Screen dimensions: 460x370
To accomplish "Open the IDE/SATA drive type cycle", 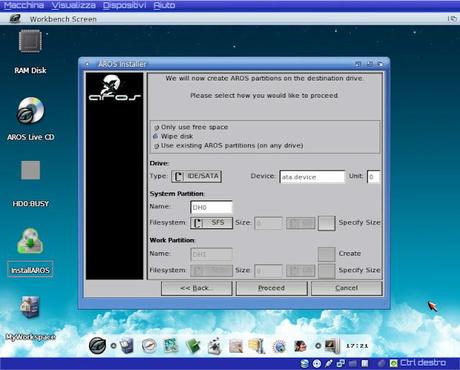I will click(197, 176).
